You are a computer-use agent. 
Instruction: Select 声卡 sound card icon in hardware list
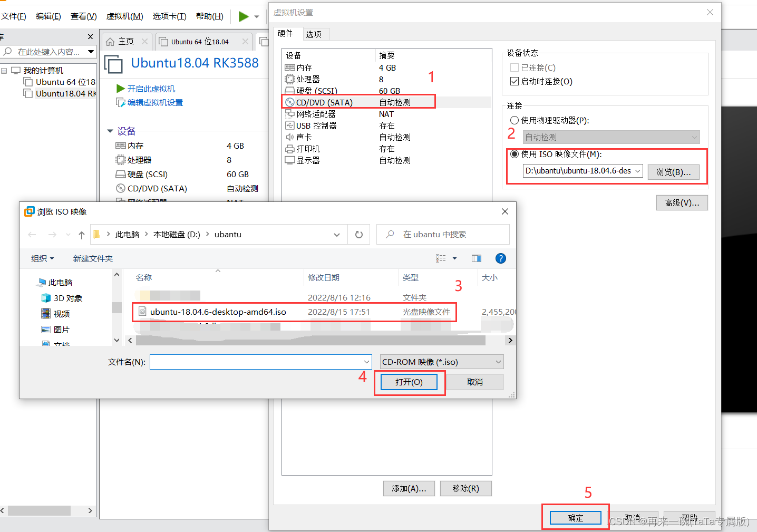(x=290, y=137)
